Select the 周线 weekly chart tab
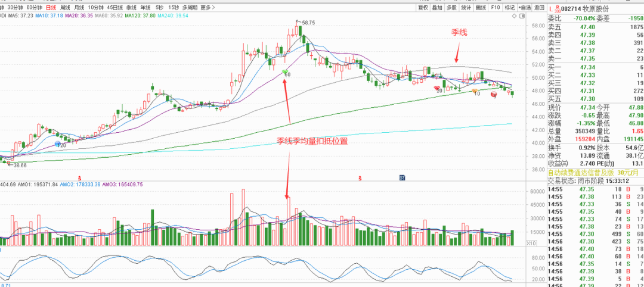 tap(65, 8)
